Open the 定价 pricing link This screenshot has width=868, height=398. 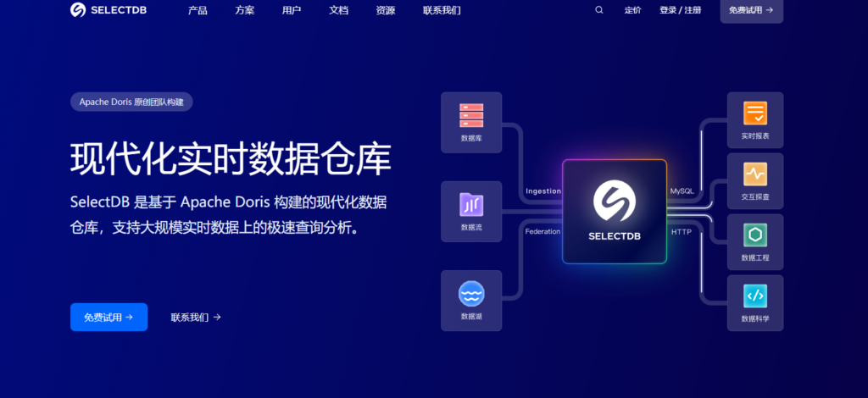coord(632,10)
